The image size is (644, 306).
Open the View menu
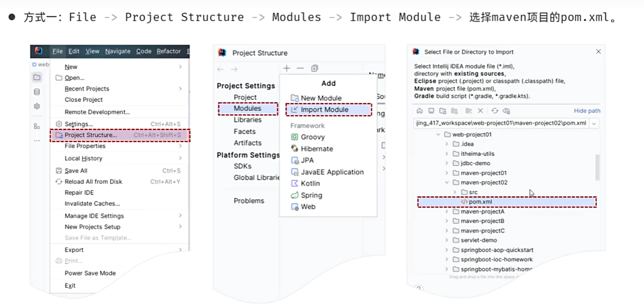(x=93, y=51)
